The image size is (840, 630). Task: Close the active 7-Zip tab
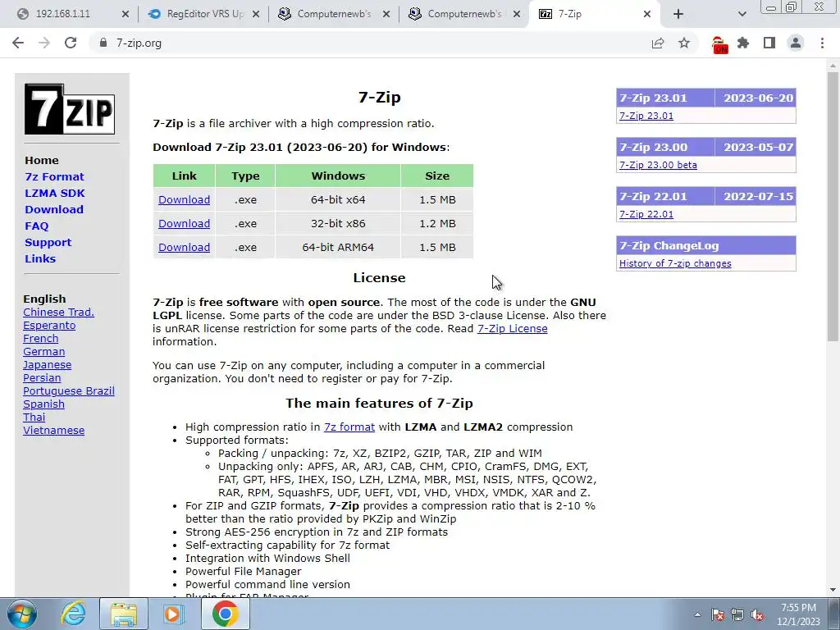click(x=647, y=15)
